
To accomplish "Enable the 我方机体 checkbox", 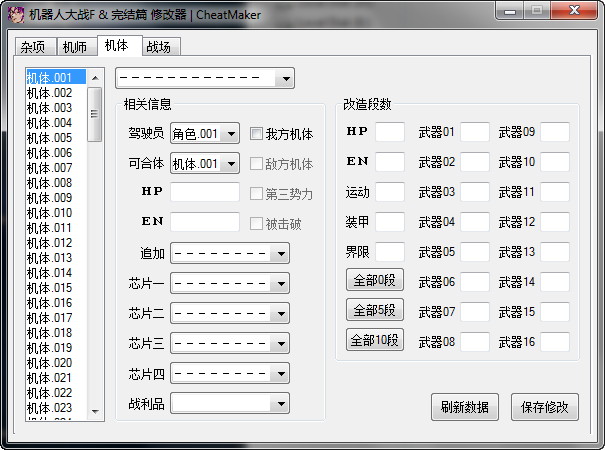I will tap(257, 134).
